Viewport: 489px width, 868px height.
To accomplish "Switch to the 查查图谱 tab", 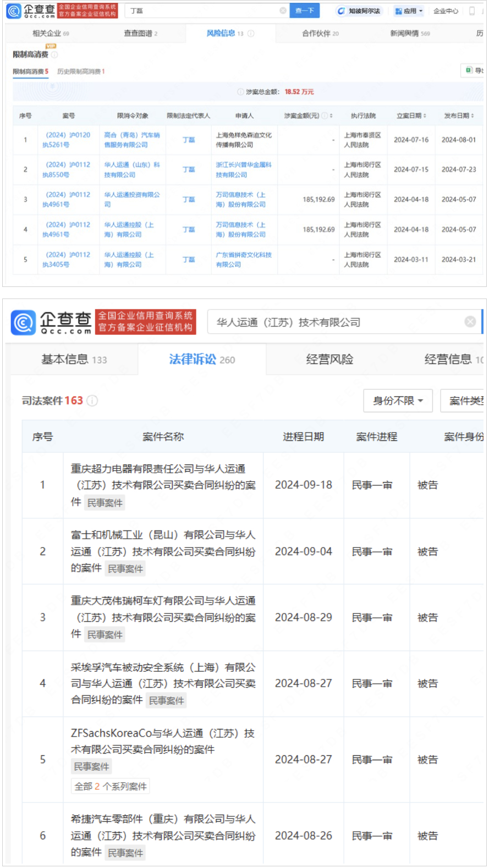I will 141,34.
